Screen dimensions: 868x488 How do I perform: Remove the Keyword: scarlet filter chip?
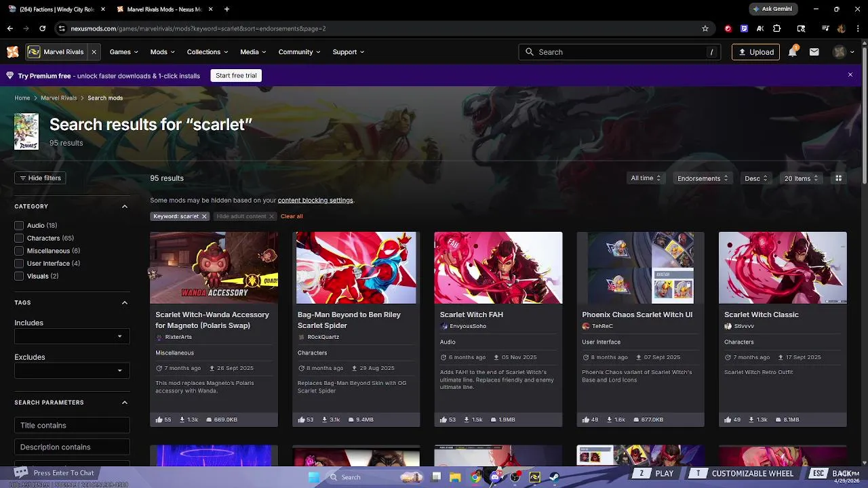204,216
